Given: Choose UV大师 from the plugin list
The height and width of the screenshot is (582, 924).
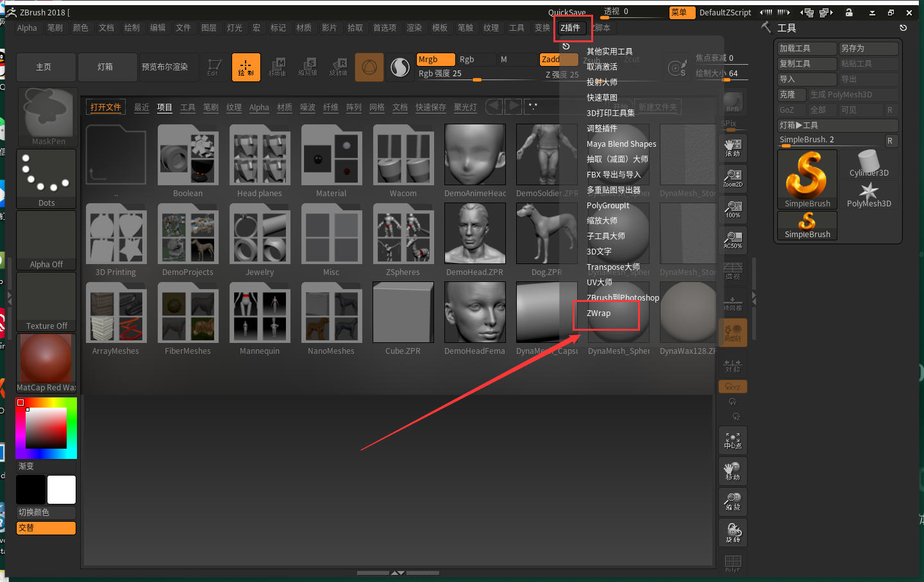Looking at the screenshot, I should [x=600, y=282].
